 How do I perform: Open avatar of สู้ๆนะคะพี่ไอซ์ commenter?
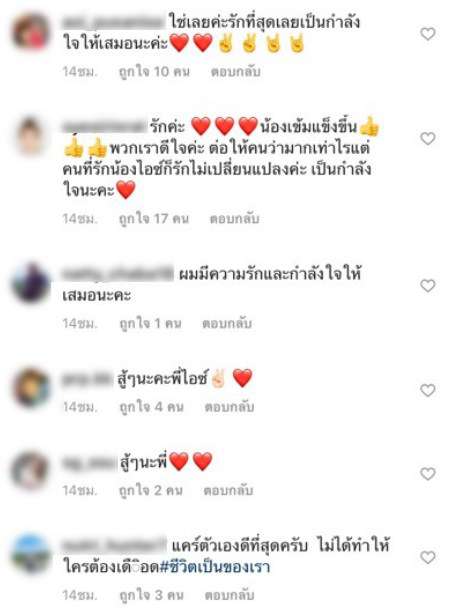(31, 387)
